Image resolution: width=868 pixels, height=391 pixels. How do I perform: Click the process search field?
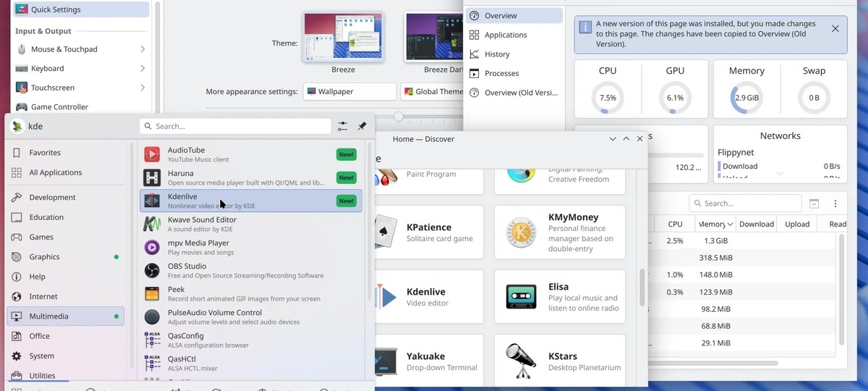click(745, 203)
